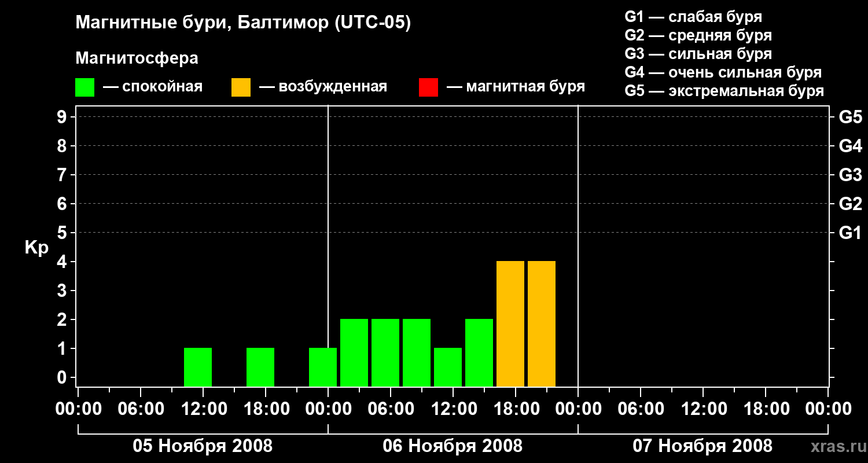This screenshot has width=868, height=463.
Task: Click the Kp value 0 on left axis
Action: (x=63, y=377)
